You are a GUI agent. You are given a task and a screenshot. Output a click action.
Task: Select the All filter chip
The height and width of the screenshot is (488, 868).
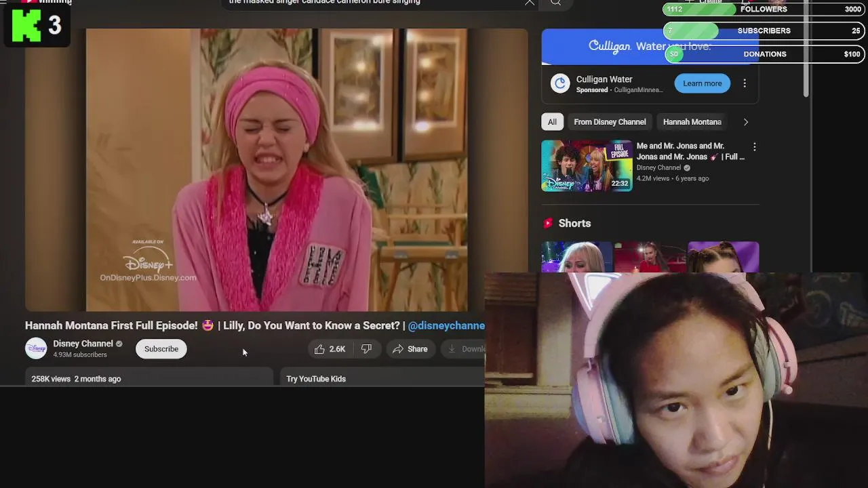tap(552, 122)
